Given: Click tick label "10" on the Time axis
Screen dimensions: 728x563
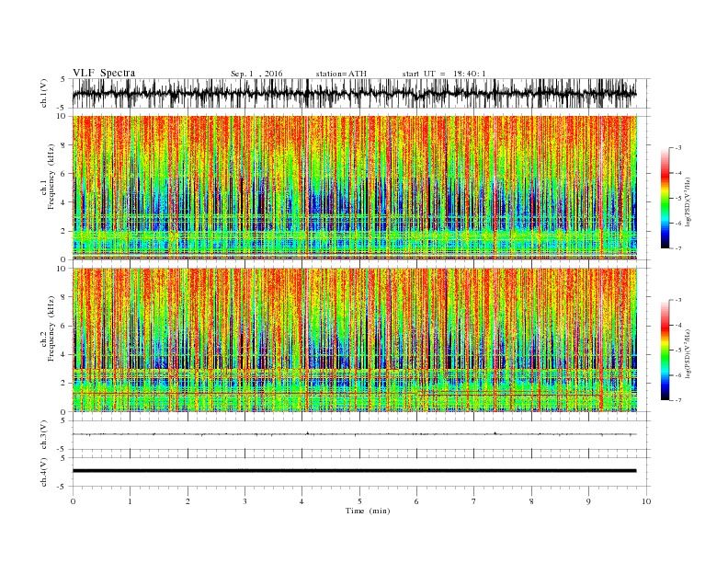Looking at the screenshot, I should pyautogui.click(x=646, y=501).
